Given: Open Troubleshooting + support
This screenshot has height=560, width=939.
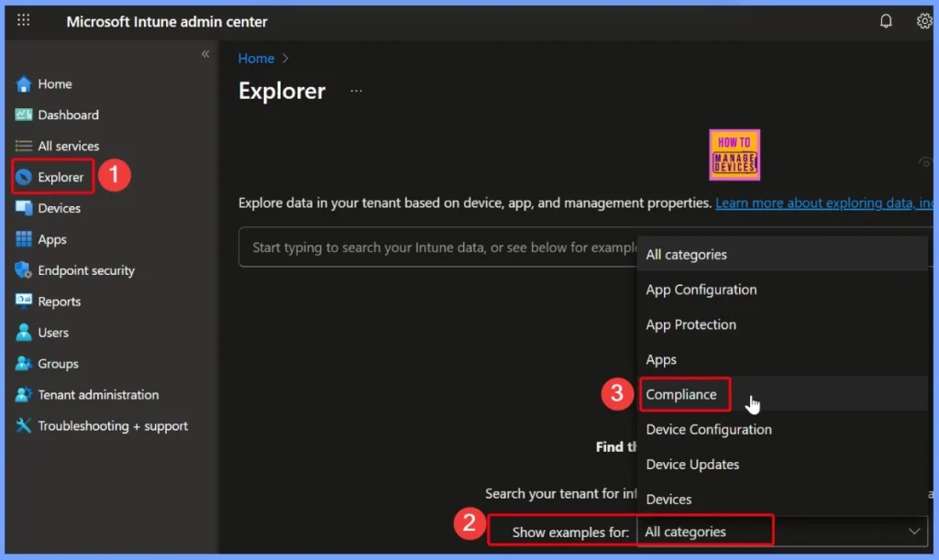Looking at the screenshot, I should pyautogui.click(x=113, y=426).
